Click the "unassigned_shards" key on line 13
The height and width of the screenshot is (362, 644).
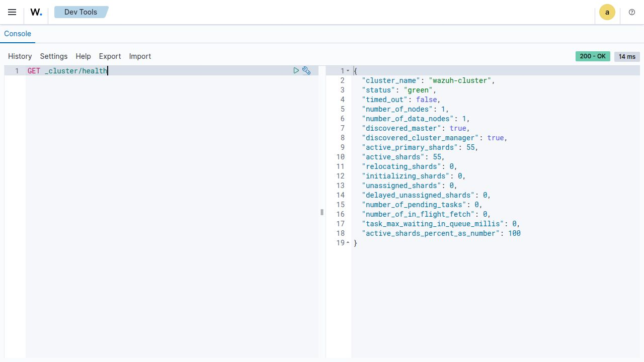click(x=401, y=186)
